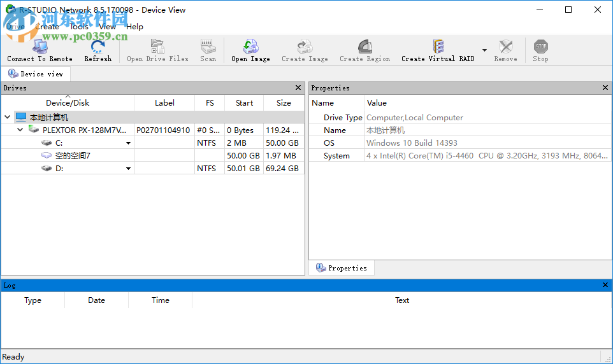
Task: Sort drives by the Size column header
Action: click(284, 102)
